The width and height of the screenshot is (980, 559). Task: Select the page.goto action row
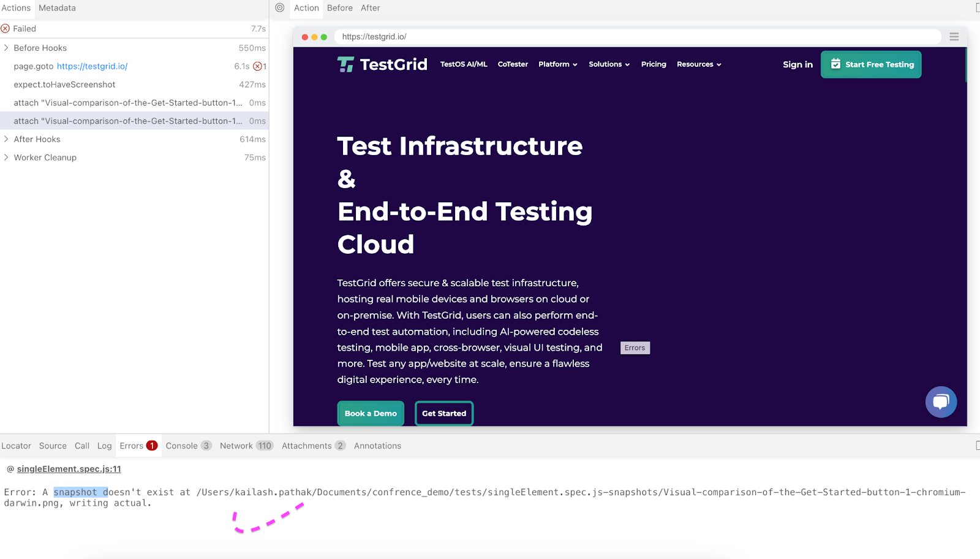click(134, 66)
